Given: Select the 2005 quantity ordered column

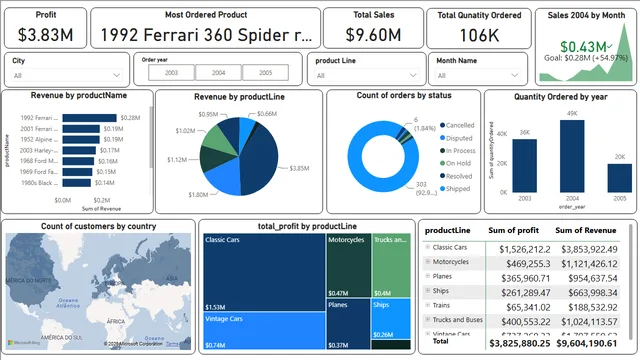Looking at the screenshot, I should coord(620,178).
